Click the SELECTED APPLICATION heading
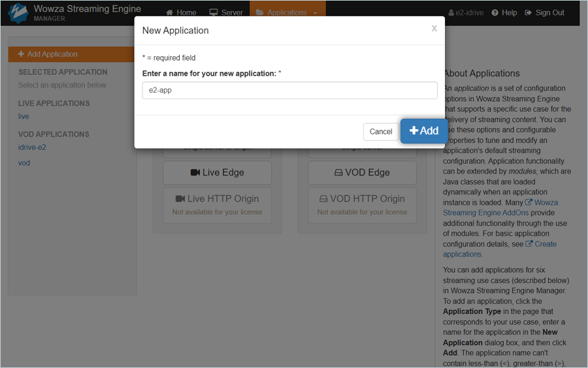This screenshot has width=588, height=368. [63, 72]
